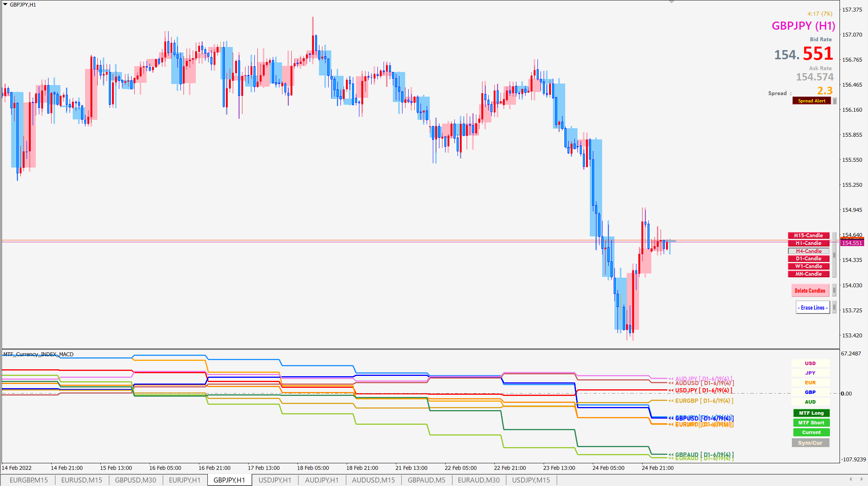Toggle the MTF Long mode button

point(811,413)
